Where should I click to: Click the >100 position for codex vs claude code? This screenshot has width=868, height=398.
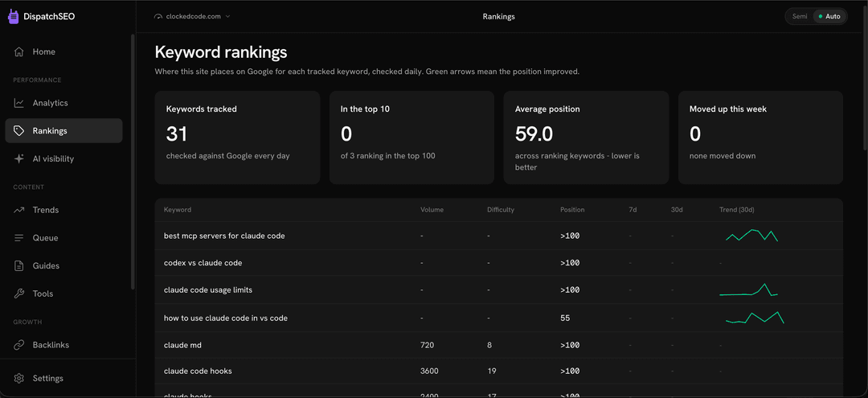click(x=570, y=263)
